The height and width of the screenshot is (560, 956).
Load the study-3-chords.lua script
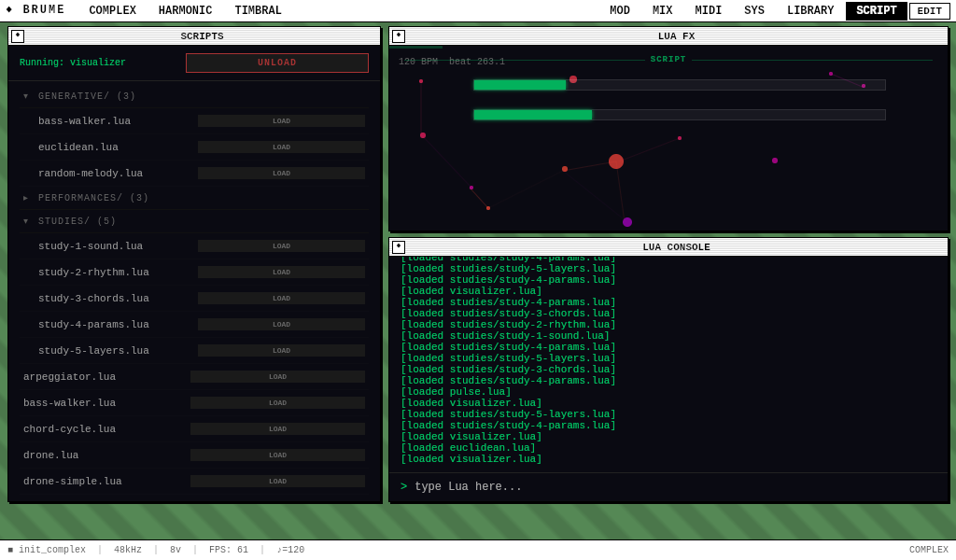click(280, 298)
